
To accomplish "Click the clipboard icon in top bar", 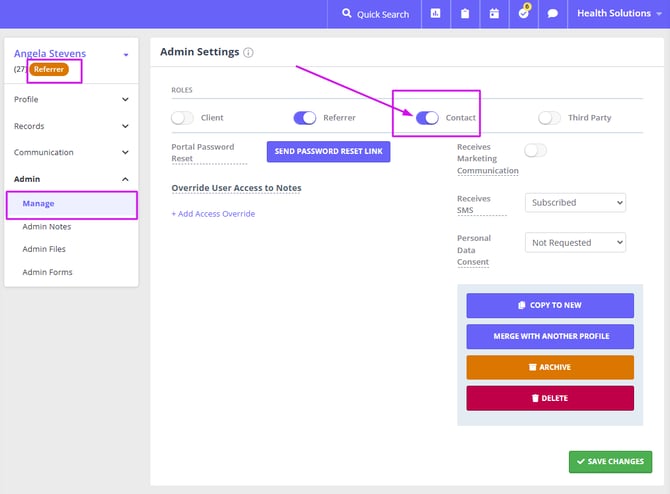I will pos(464,14).
